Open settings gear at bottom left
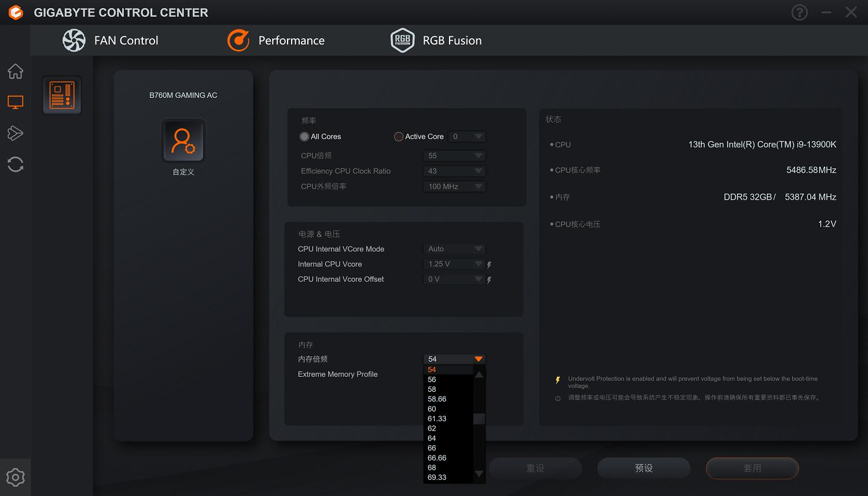The width and height of the screenshot is (868, 496). pyautogui.click(x=16, y=477)
